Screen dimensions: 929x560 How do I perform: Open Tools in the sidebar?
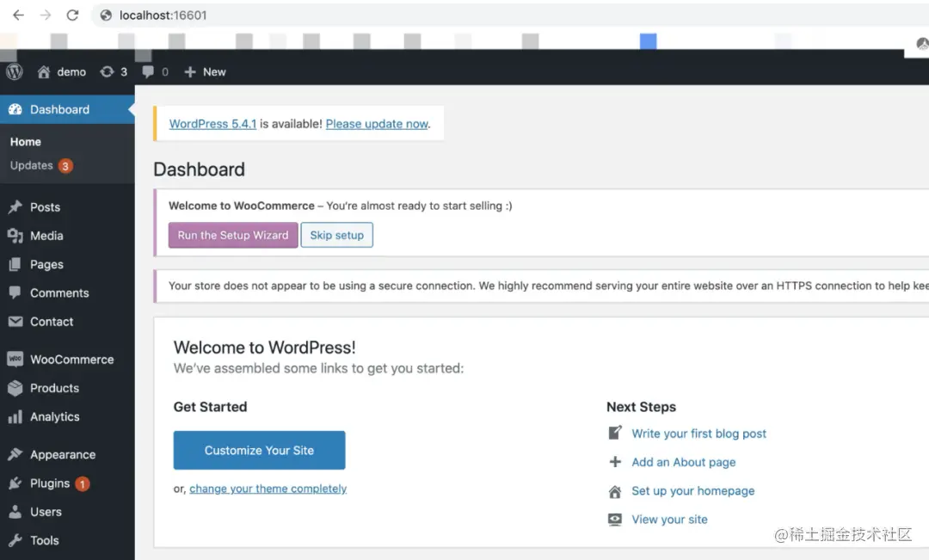point(45,540)
